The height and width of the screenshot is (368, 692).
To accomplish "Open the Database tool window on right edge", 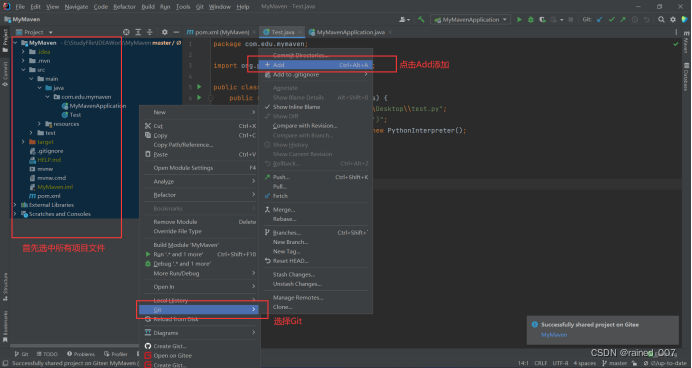I will 686,77.
